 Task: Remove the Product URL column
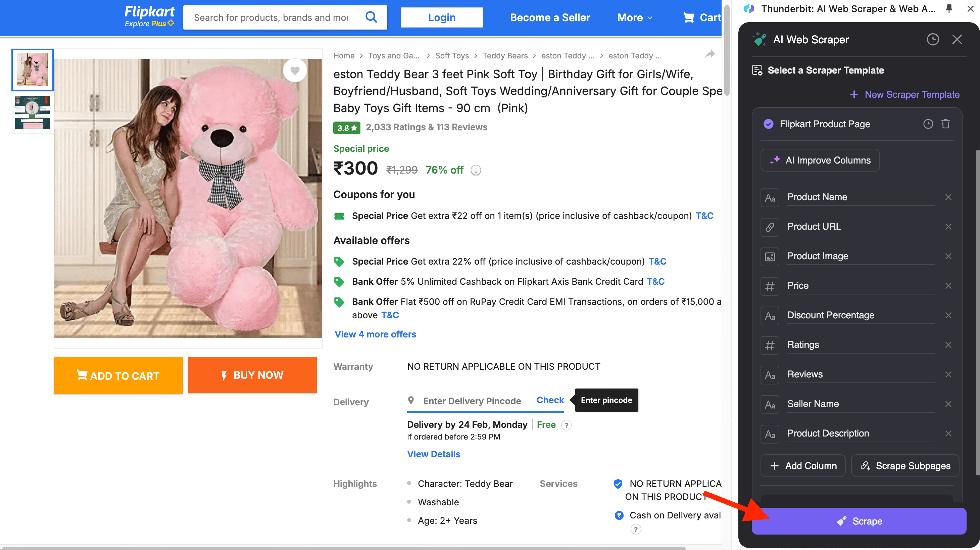point(948,226)
